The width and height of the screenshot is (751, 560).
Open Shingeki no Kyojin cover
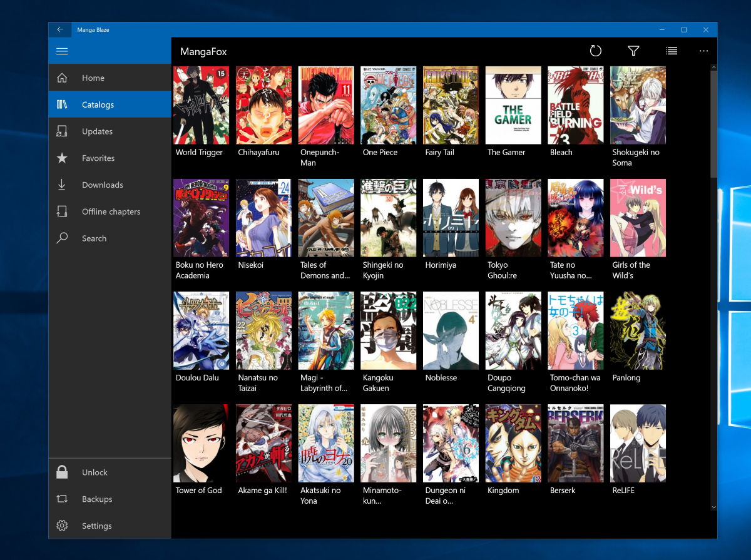(x=389, y=218)
